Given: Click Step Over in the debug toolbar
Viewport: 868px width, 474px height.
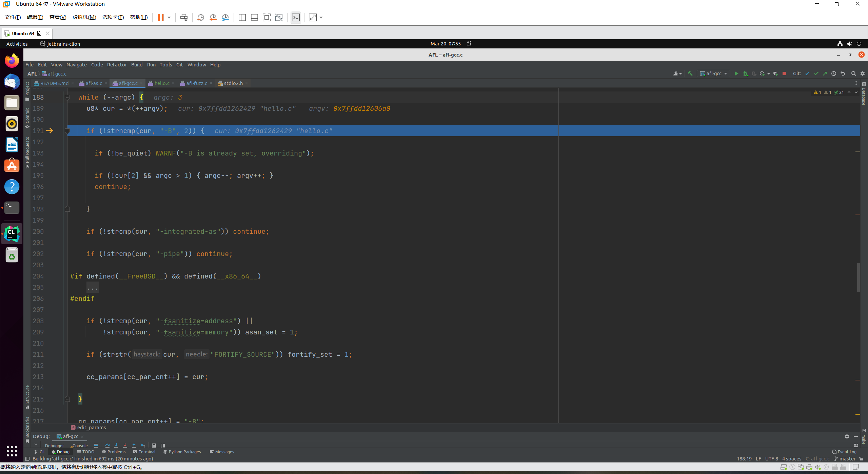Looking at the screenshot, I should [107, 446].
